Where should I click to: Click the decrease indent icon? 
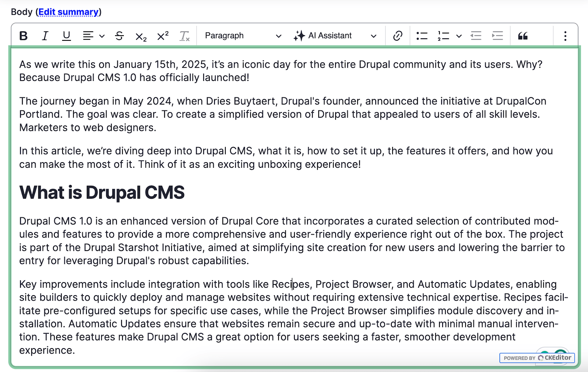[x=476, y=36]
